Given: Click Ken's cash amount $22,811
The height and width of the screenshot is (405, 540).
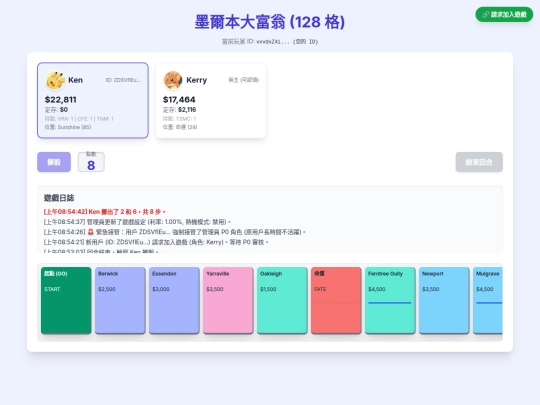Looking at the screenshot, I should pos(61,100).
